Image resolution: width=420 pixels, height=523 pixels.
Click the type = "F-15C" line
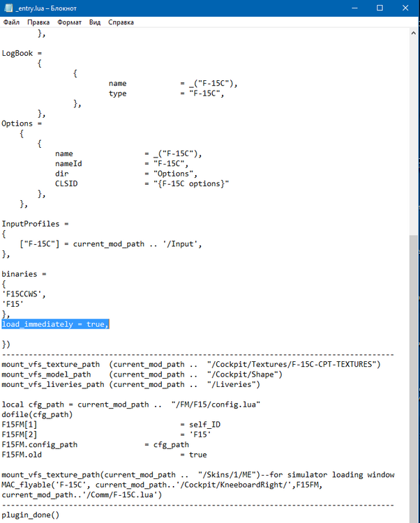[x=166, y=93]
